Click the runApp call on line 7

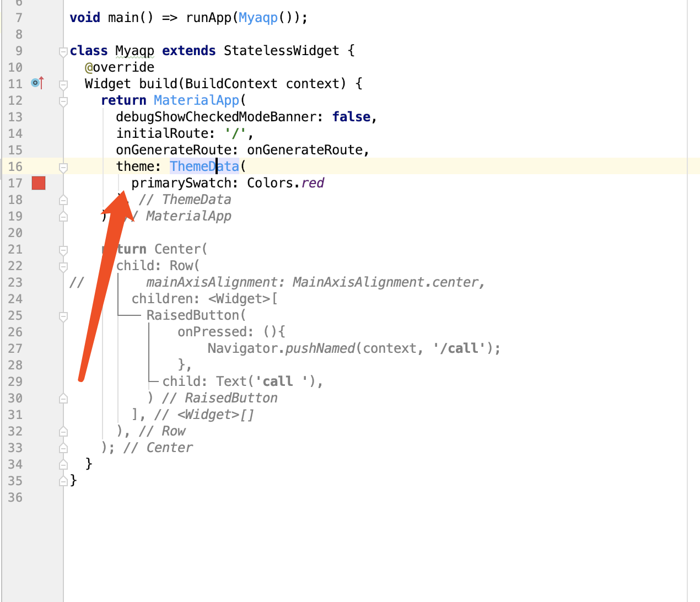pyautogui.click(x=209, y=18)
